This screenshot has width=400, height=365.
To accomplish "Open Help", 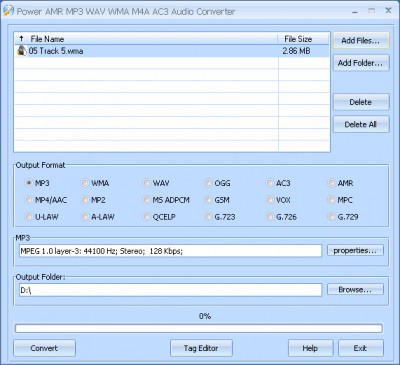I will point(310,348).
